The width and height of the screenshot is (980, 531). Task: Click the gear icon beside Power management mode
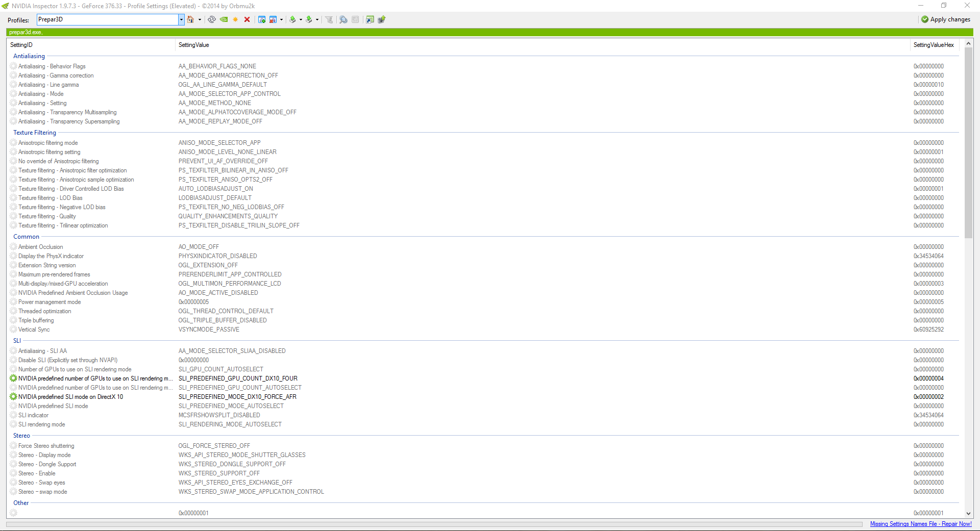[13, 302]
